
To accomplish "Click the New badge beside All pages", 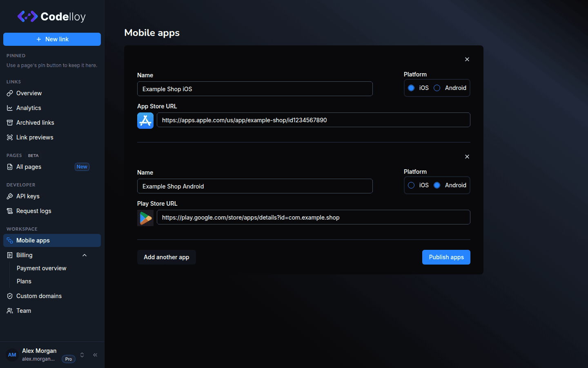I will pos(82,167).
